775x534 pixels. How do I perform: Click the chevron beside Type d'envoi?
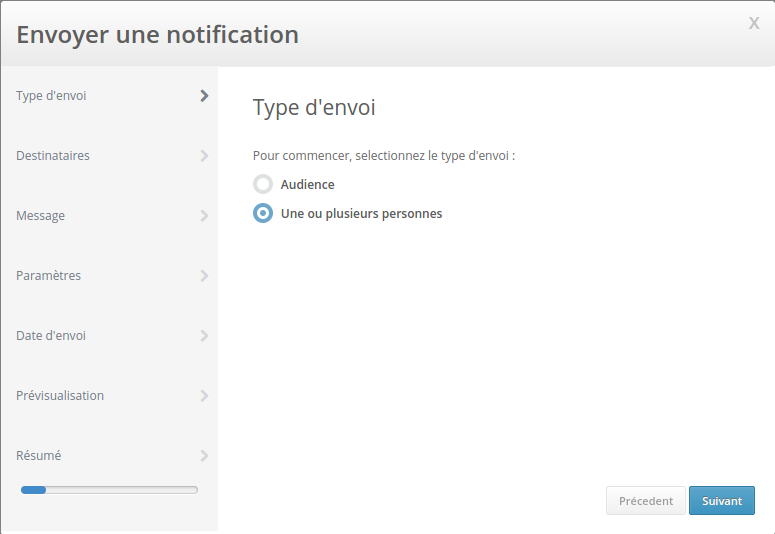pos(204,96)
